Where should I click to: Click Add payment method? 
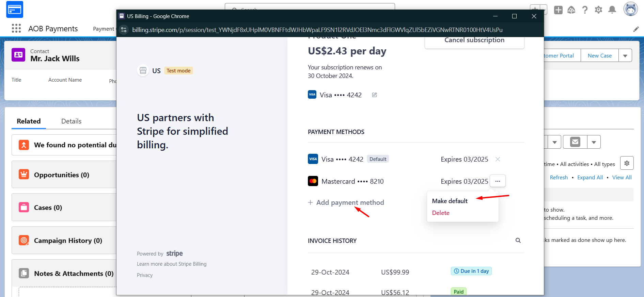point(346,202)
